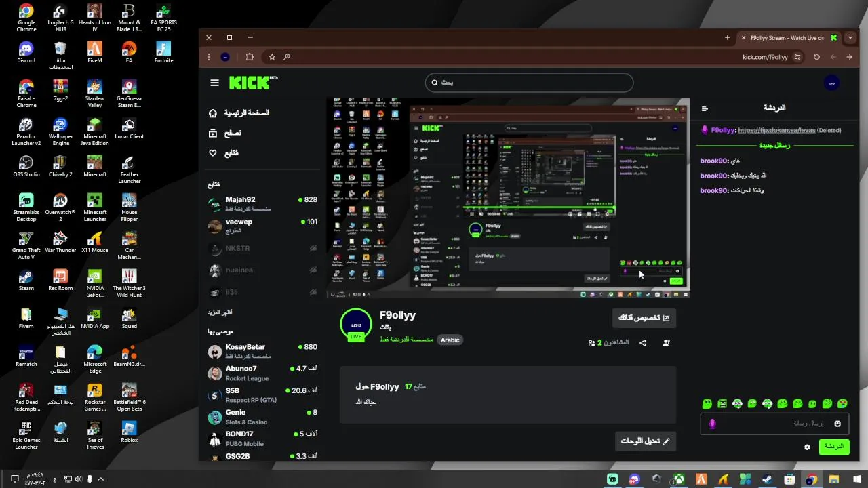Click the Streamlabs taskbar icon
868x488 pixels.
point(613,479)
